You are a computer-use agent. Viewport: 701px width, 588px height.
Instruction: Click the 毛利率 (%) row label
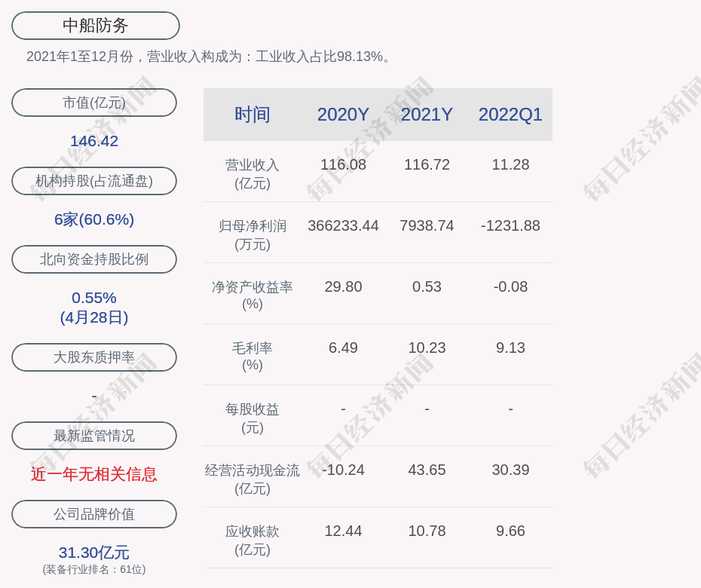253,357
